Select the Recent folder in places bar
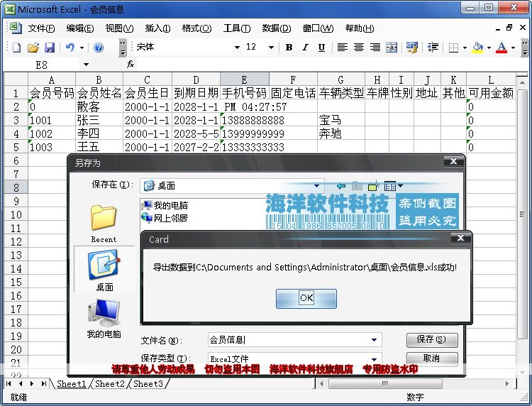 pyautogui.click(x=104, y=224)
